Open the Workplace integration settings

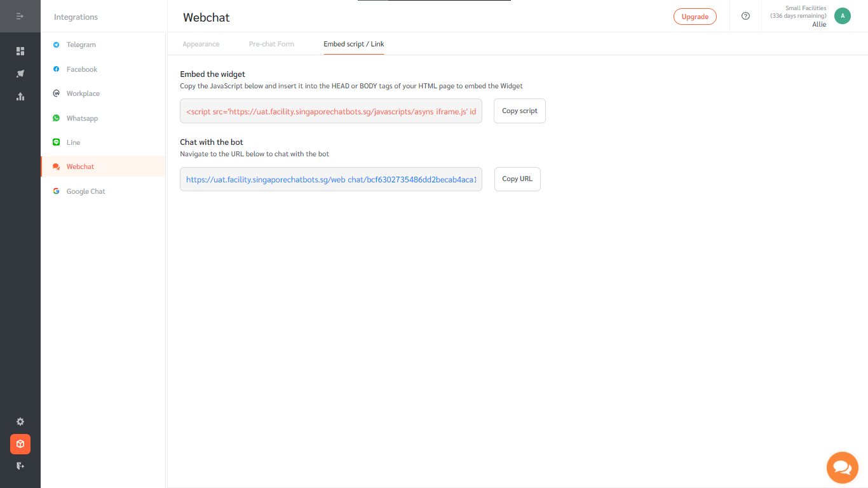point(82,93)
